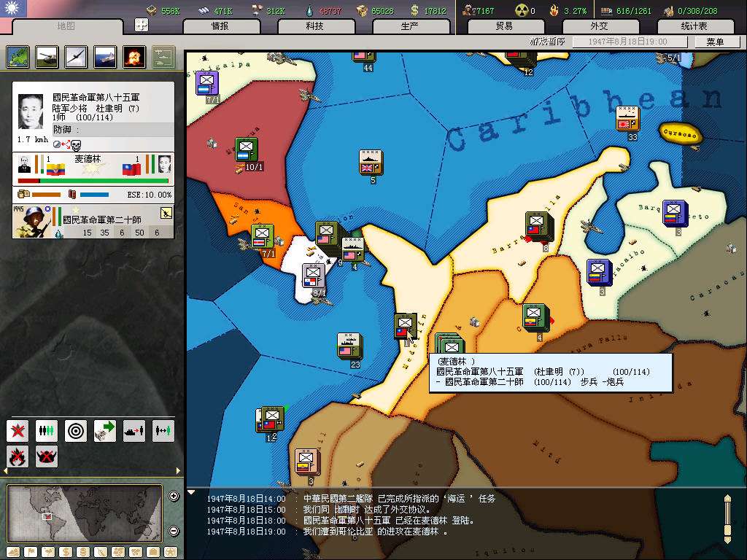
Task: Select the Chinese unit counter under cursor in 麦德林
Action: 406,326
